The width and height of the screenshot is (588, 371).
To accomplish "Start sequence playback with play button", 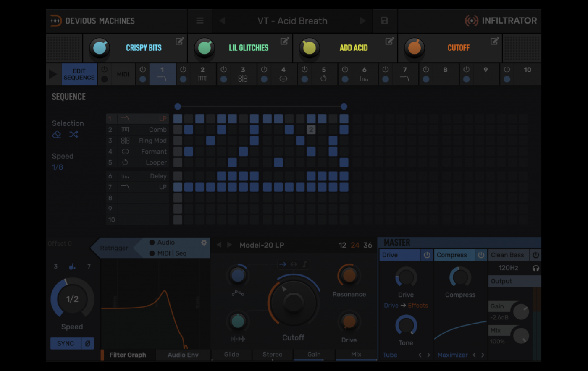I will point(53,74).
